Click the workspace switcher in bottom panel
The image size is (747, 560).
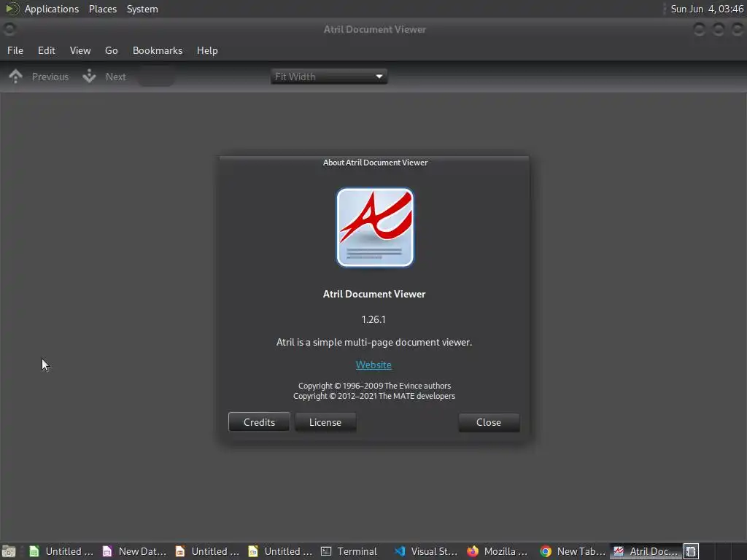tap(714, 551)
